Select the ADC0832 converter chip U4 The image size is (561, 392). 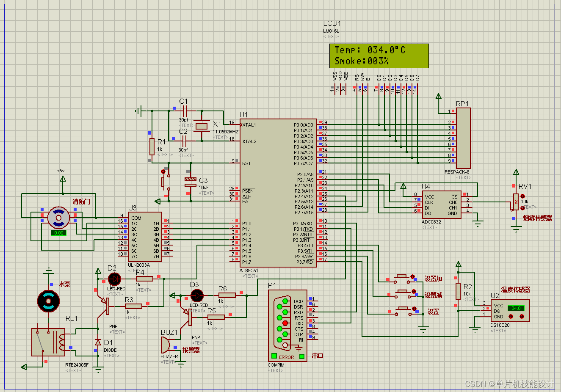point(442,204)
